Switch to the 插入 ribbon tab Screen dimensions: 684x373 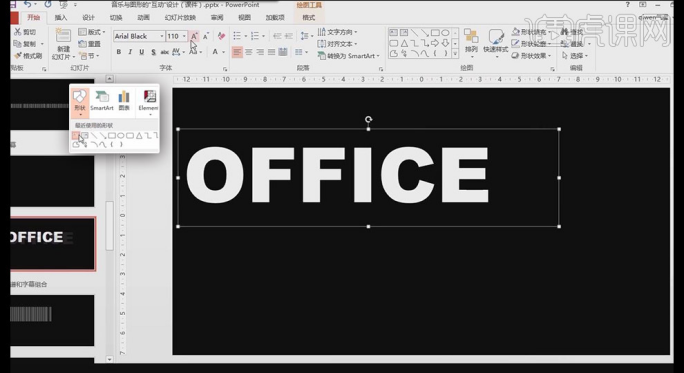click(61, 17)
